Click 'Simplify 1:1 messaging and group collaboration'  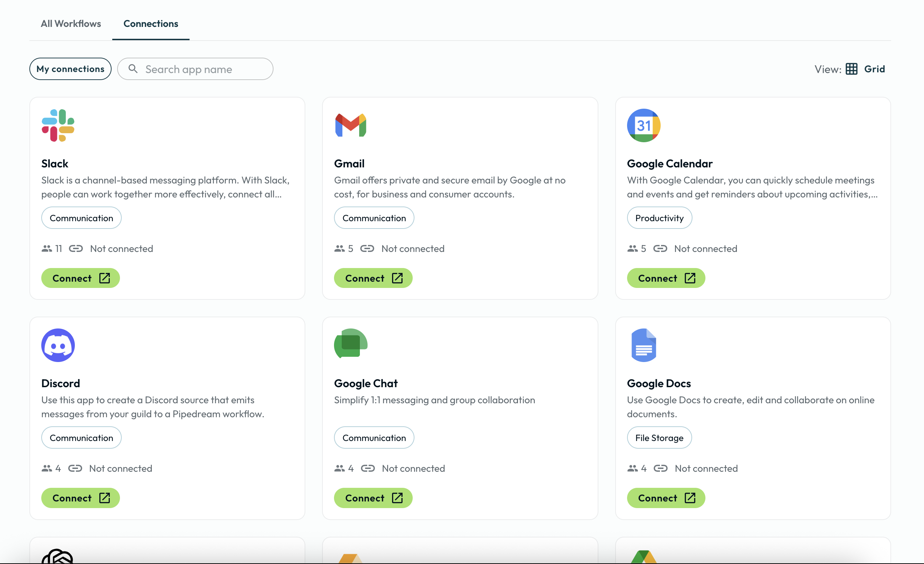click(x=435, y=400)
